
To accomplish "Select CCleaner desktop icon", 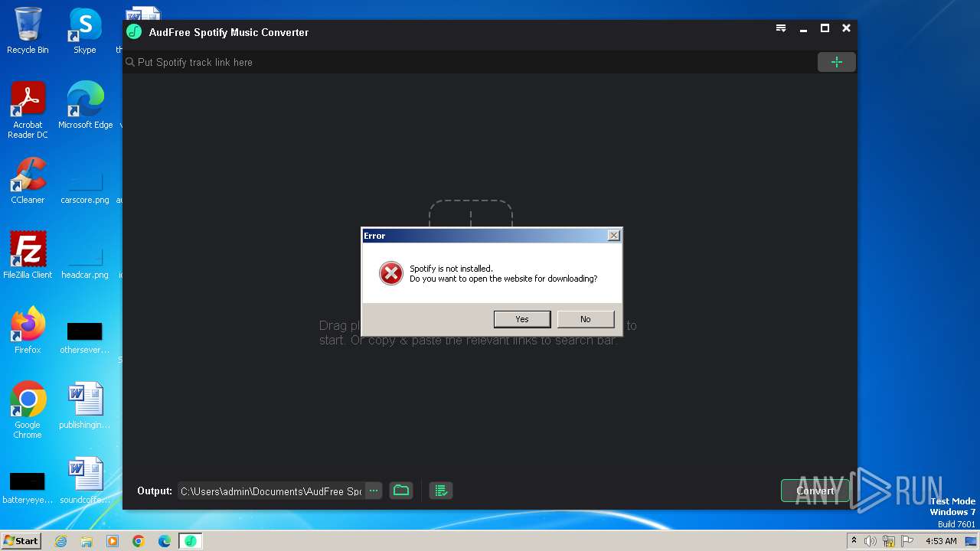I will [x=28, y=181].
